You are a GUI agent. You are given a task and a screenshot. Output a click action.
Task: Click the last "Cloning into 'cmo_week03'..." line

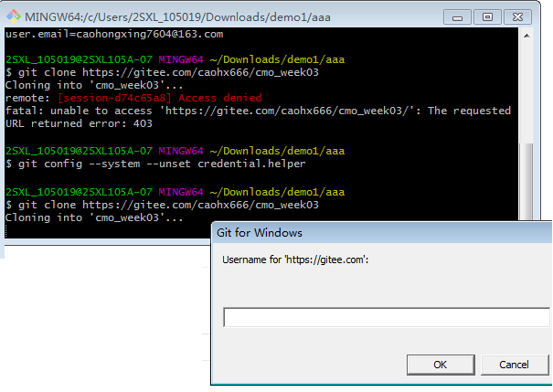[94, 217]
